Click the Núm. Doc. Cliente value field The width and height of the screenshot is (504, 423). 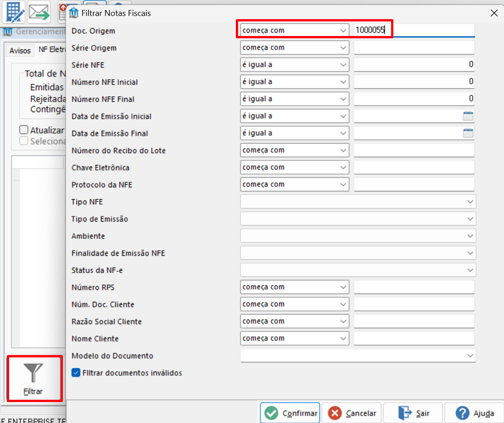414,304
